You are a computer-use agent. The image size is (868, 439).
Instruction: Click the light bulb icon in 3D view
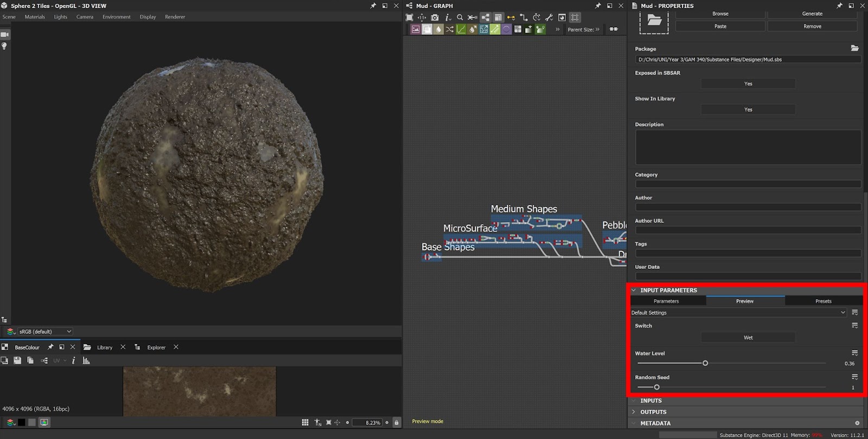coord(4,46)
